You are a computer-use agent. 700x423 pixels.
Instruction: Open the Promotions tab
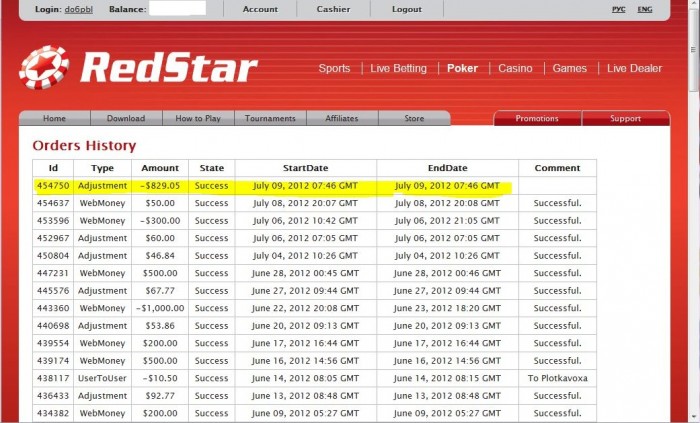click(537, 118)
